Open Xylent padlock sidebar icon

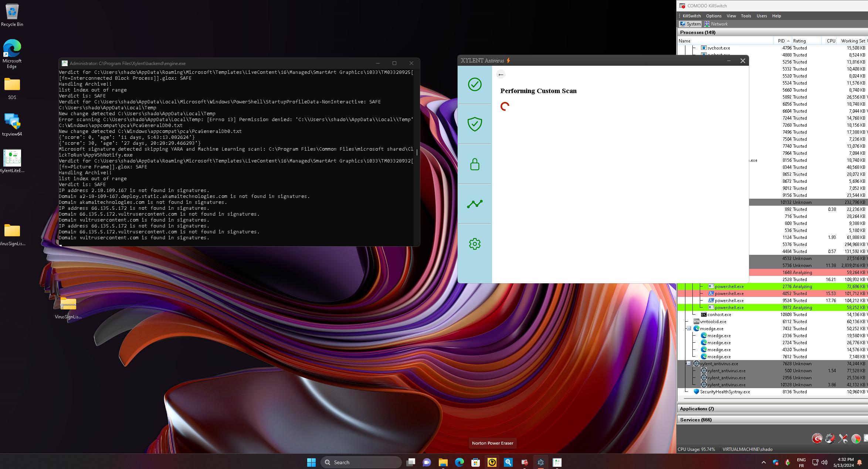(475, 164)
